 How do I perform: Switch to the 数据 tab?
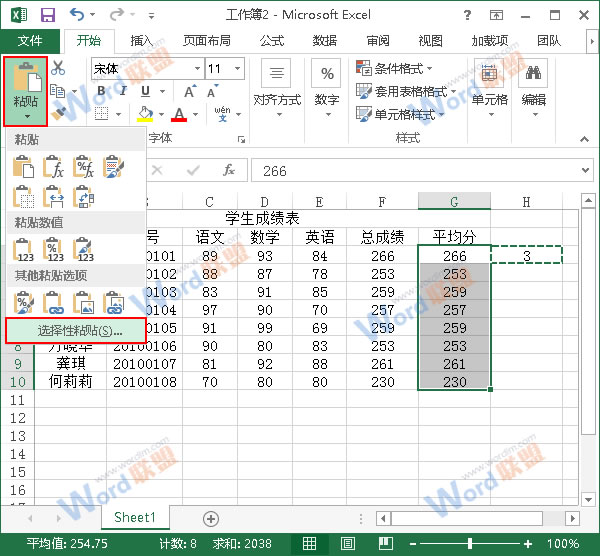tap(324, 41)
